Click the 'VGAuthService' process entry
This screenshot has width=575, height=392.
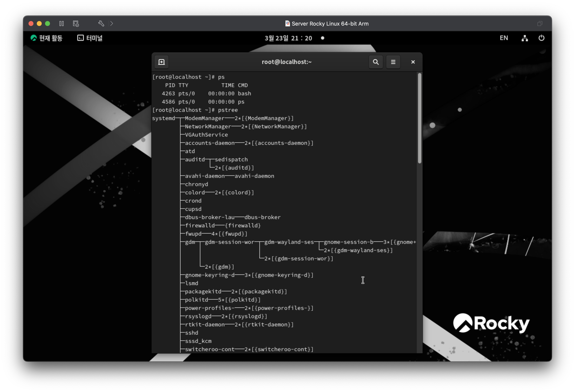click(206, 135)
